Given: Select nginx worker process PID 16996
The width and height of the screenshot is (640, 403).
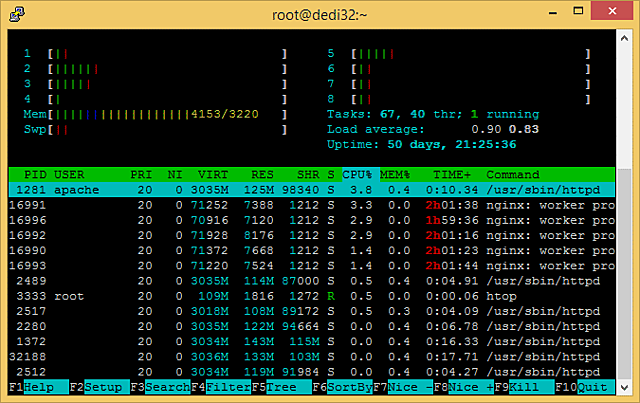Looking at the screenshot, I should 312,220.
